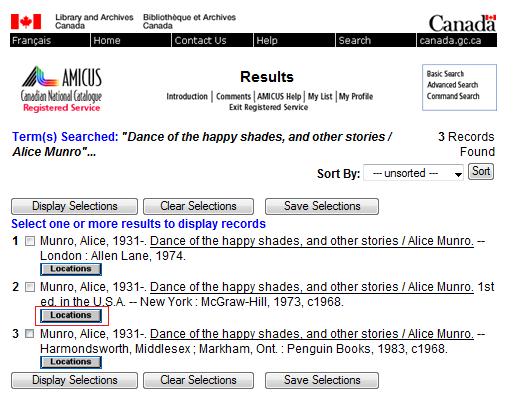The image size is (517, 408).
Task: Check the box for result 2
Action: coord(30,287)
